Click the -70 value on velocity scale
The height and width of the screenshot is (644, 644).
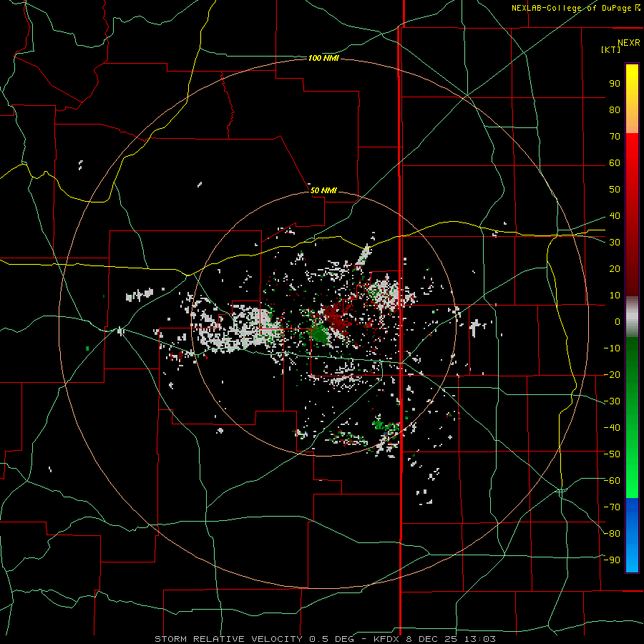point(612,507)
